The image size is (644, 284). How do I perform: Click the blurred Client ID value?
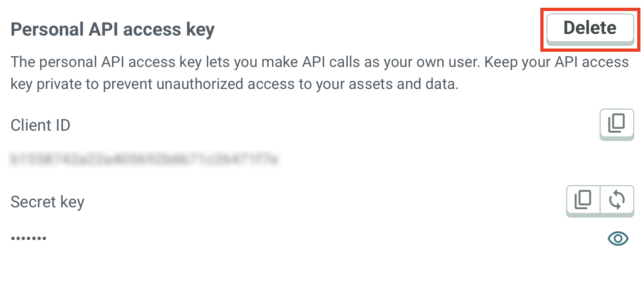pyautogui.click(x=144, y=159)
